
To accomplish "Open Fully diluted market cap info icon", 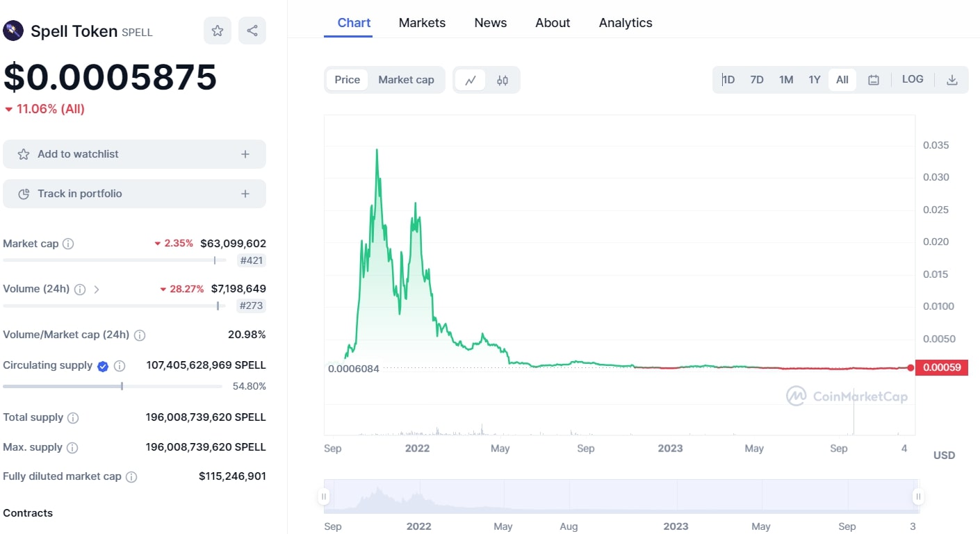I will [131, 477].
